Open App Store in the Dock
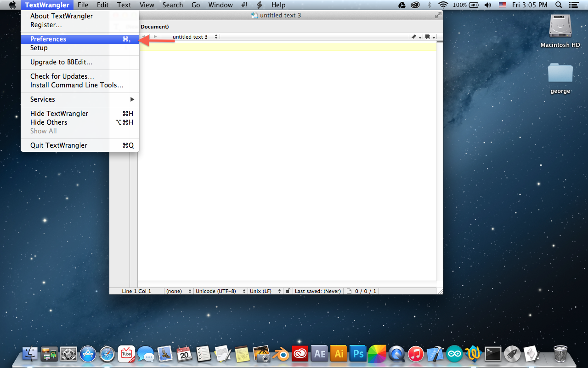The width and height of the screenshot is (588, 368). (88, 354)
